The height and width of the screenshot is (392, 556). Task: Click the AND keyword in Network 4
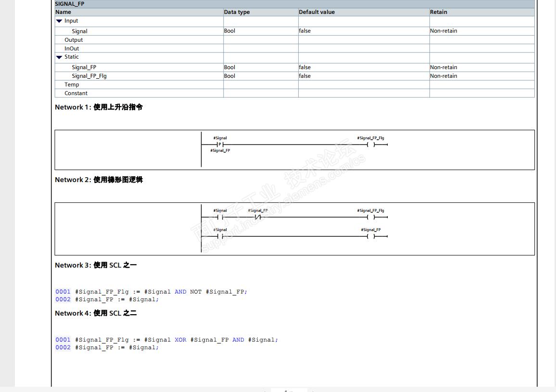(238, 340)
